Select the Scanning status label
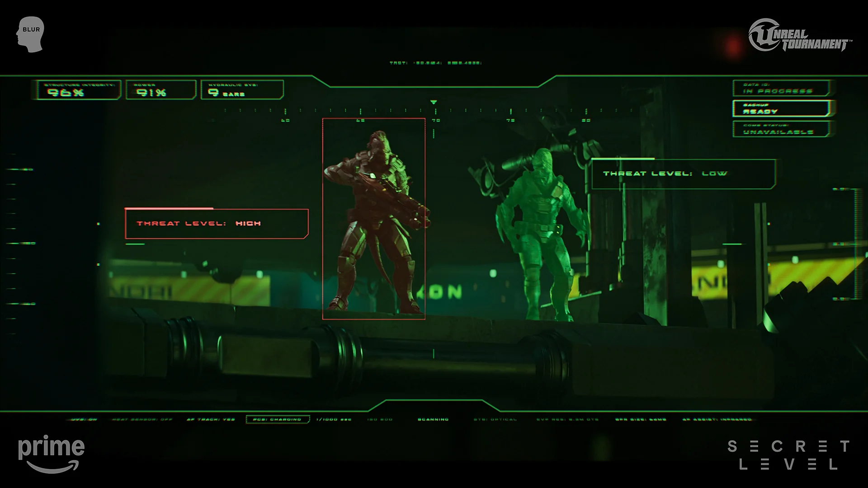868x488 pixels. pyautogui.click(x=433, y=420)
